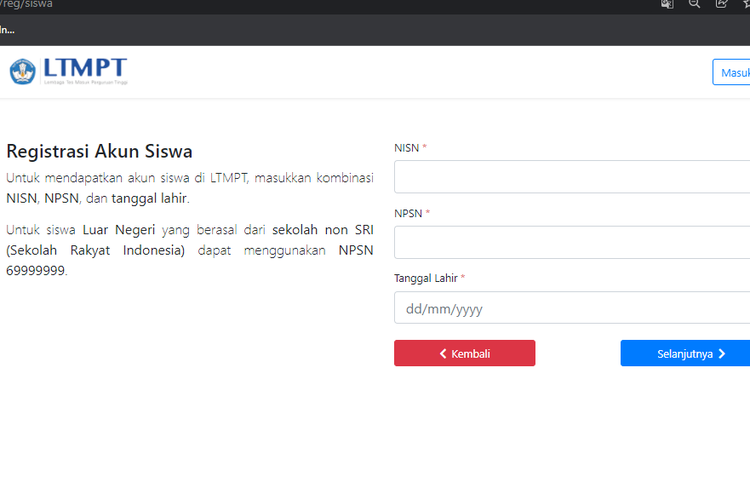
Task: Click the share page icon in address bar
Action: tap(721, 4)
